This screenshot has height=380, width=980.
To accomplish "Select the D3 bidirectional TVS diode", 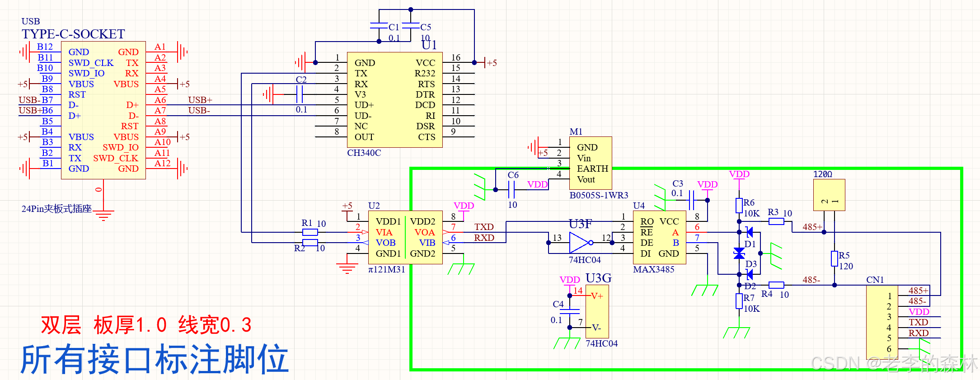I will 739,253.
